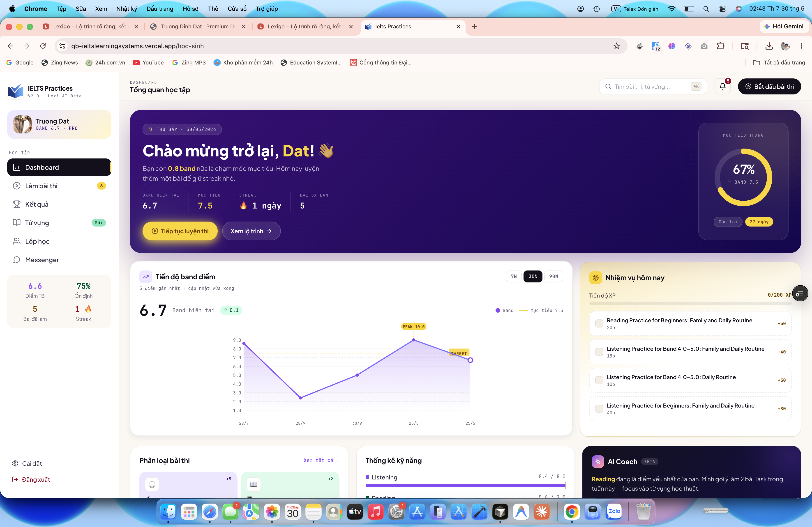This screenshot has width=812, height=527.
Task: Open the floating task list icon
Action: point(800,293)
